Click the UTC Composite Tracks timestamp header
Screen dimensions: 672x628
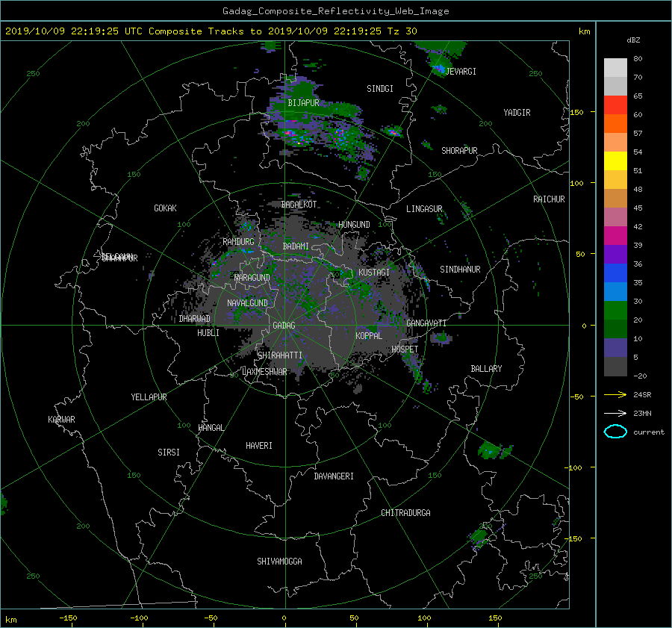point(211,31)
